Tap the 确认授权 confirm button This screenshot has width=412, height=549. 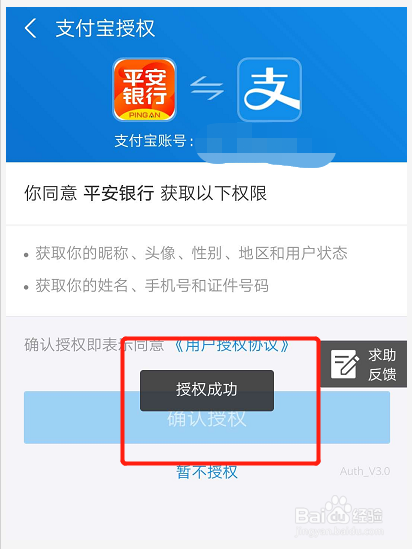(207, 417)
